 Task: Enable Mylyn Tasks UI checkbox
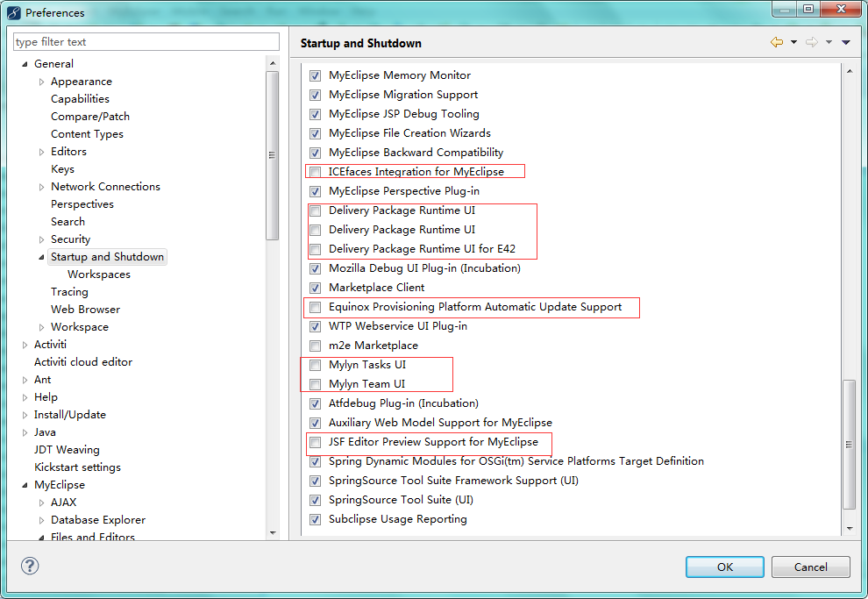click(315, 365)
